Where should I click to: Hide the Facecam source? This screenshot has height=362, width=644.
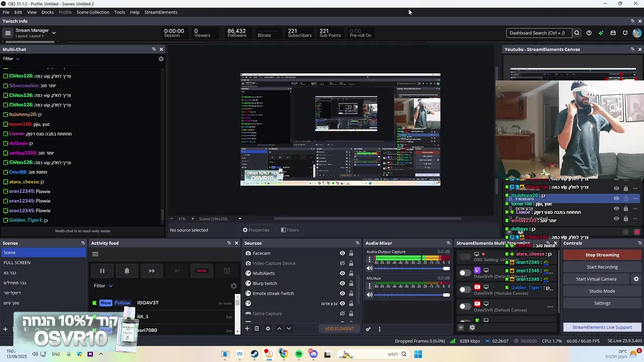[342, 253]
